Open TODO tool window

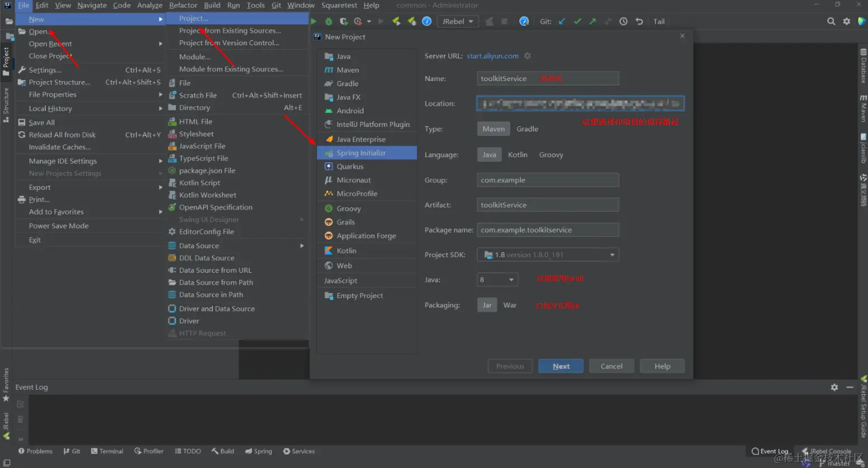pyautogui.click(x=188, y=451)
